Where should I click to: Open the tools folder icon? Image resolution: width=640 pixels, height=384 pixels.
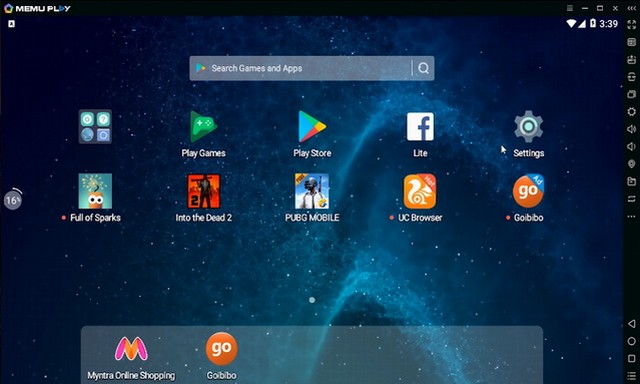[x=95, y=127]
